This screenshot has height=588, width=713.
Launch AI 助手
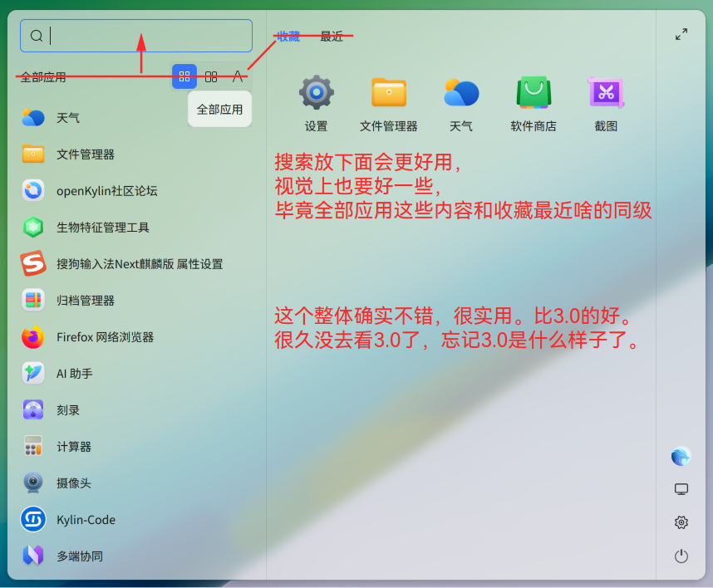[136, 374]
